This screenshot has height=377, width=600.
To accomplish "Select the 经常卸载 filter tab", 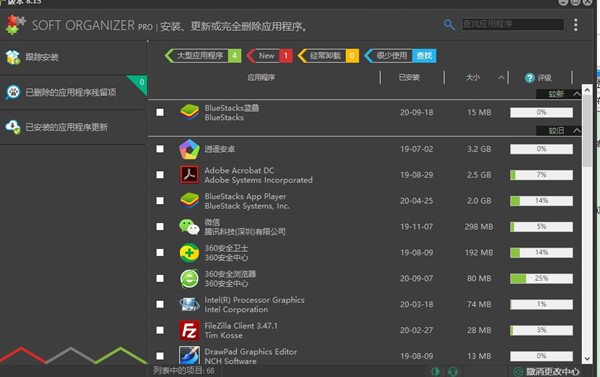I will 328,56.
